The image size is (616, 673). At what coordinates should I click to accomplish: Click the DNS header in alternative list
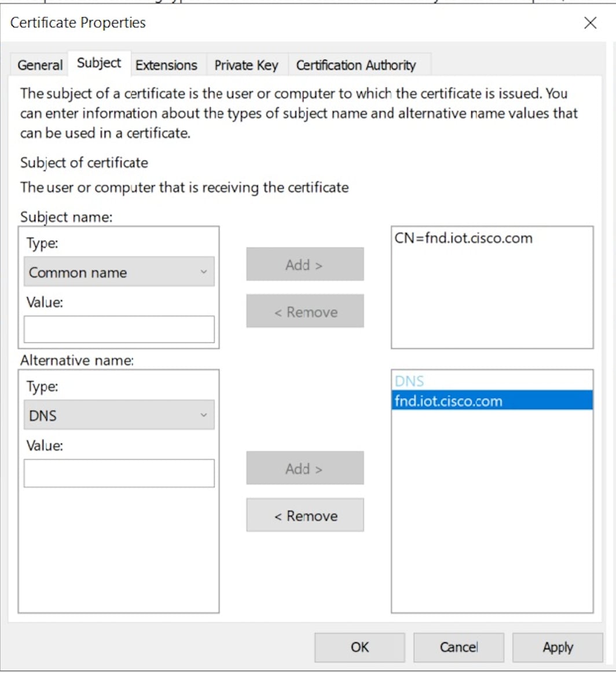(409, 381)
